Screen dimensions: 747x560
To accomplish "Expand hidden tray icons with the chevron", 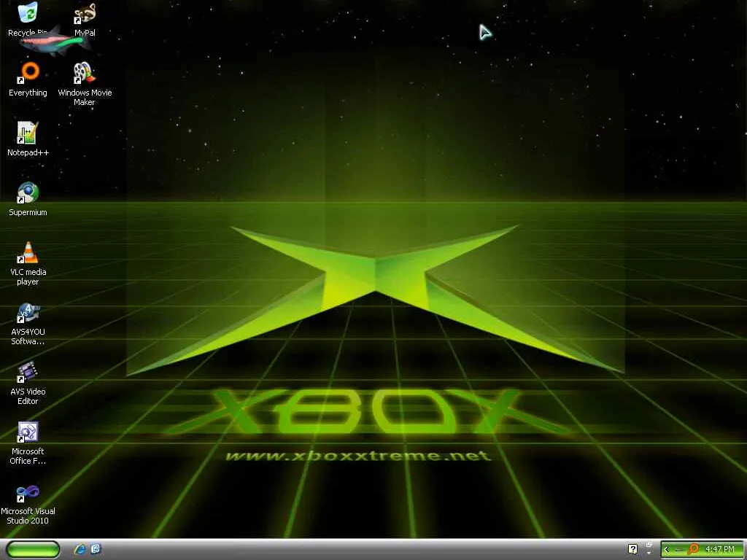I will 667,550.
